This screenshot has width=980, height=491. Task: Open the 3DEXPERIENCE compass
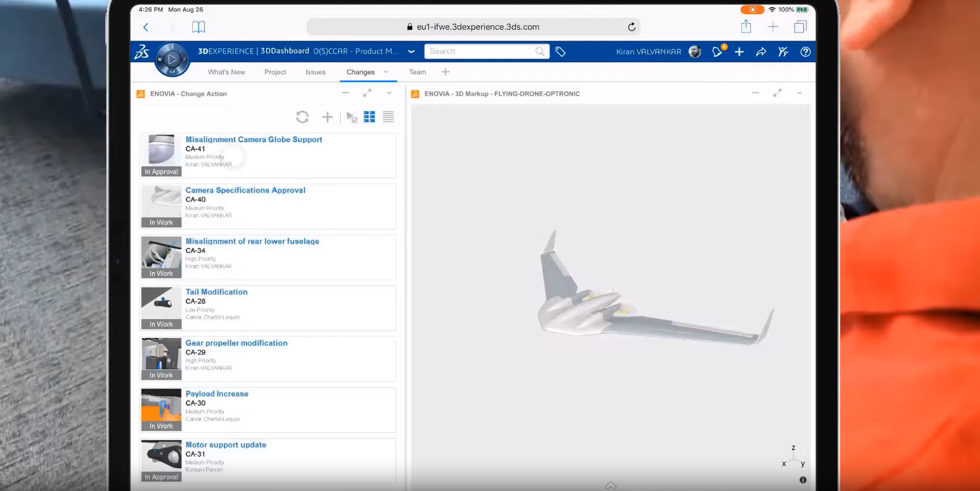[x=172, y=60]
